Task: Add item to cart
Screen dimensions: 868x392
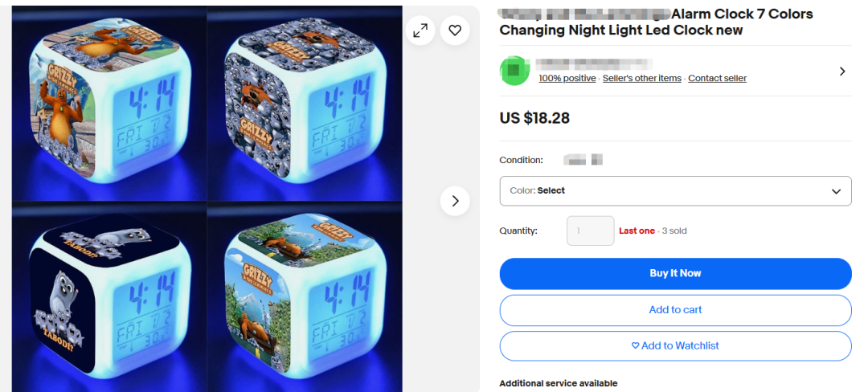Action: coord(675,310)
